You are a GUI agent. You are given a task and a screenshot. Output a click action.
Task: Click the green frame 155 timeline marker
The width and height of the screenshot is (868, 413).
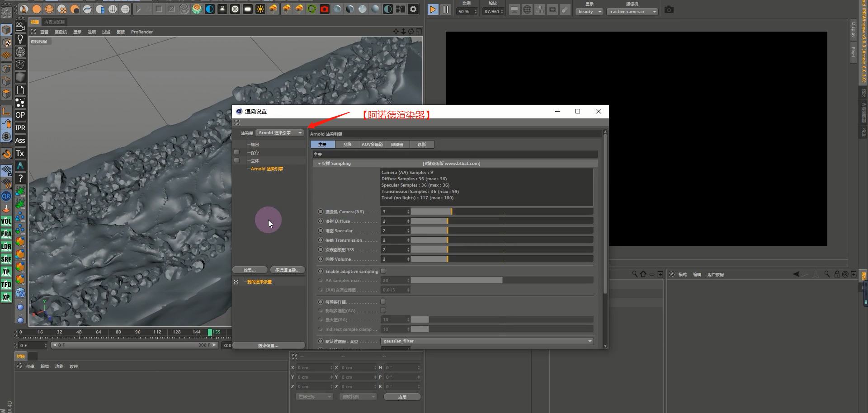(210, 332)
